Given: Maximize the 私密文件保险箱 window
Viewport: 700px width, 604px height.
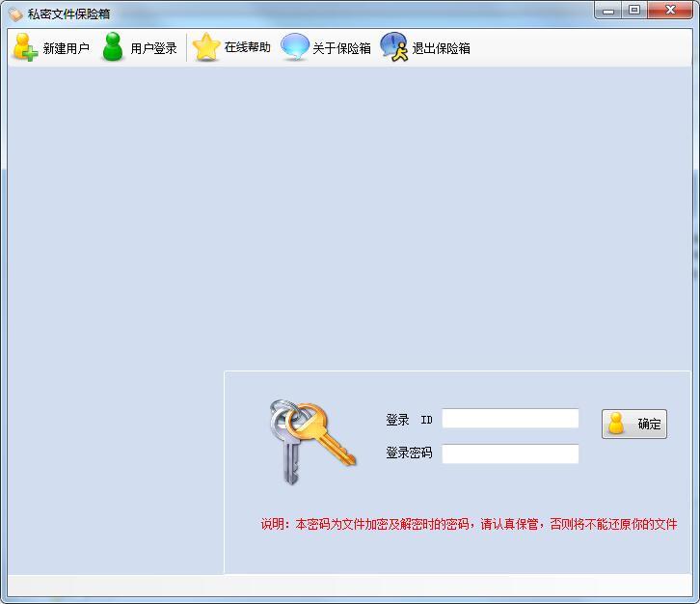Looking at the screenshot, I should pos(634,11).
